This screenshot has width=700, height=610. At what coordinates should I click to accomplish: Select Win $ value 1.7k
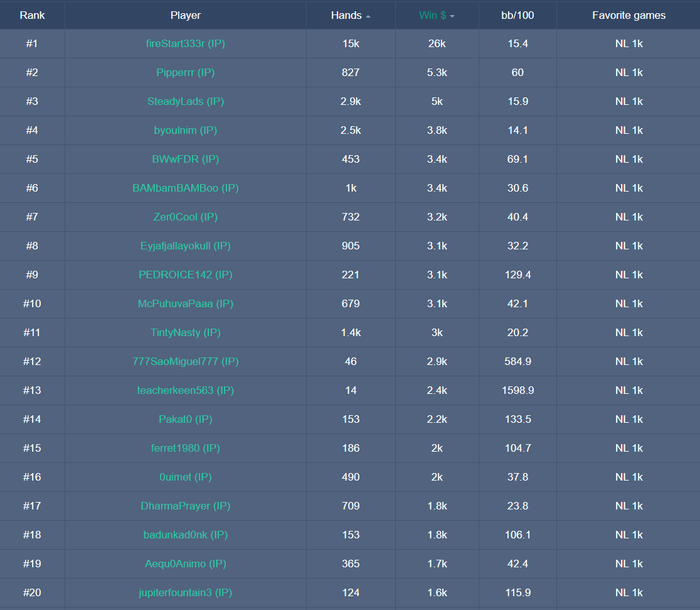(x=437, y=564)
